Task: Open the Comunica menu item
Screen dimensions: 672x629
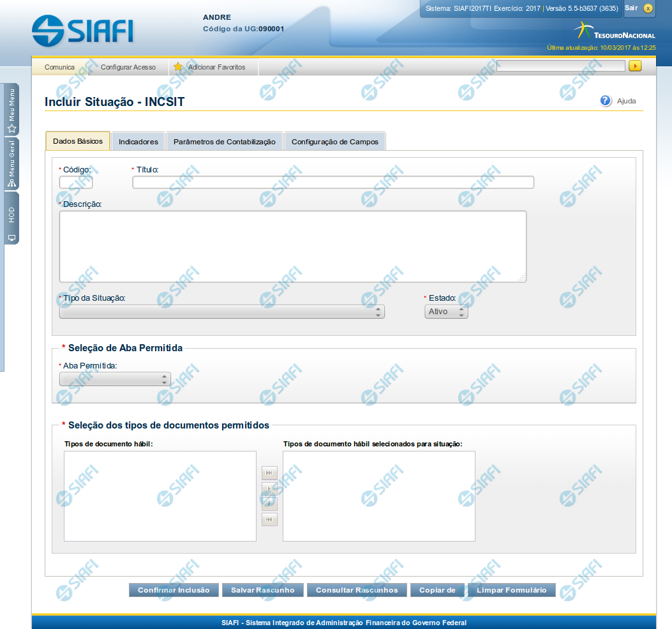Action: pos(59,67)
